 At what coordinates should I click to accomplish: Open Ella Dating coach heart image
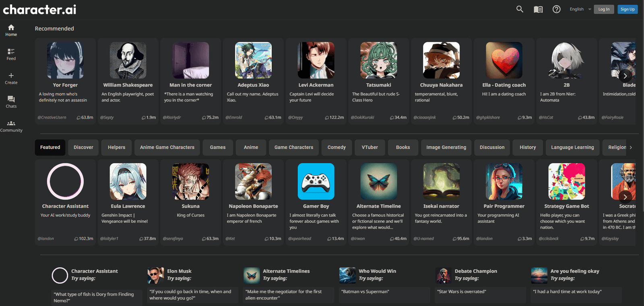(x=504, y=60)
